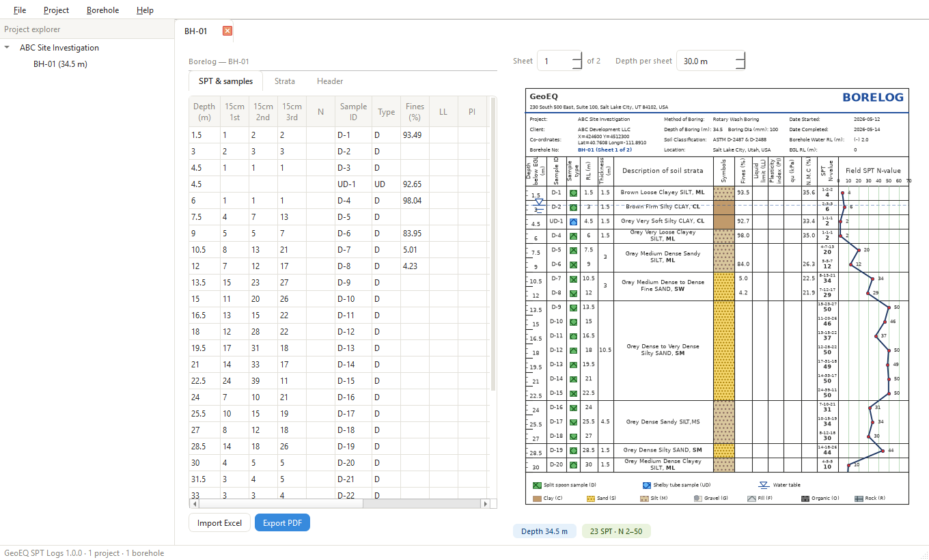Select the Fines cell showing 98.04
This screenshot has width=929, height=560.
tap(415, 201)
